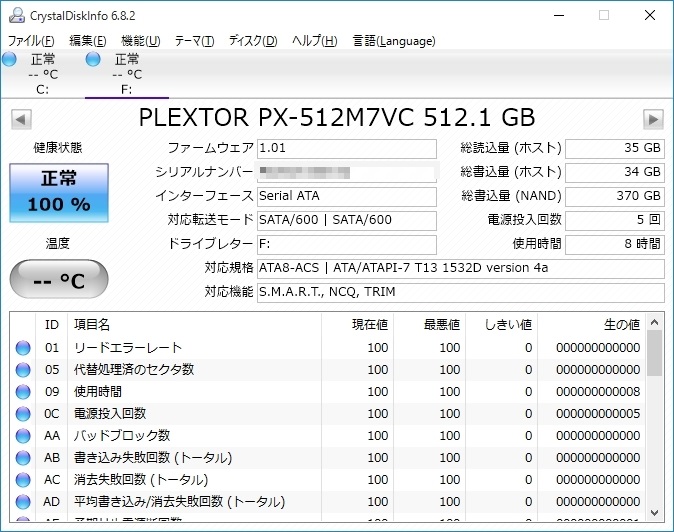Click the features field S.M.A.R.T., NCQ, TRIM
This screenshot has height=532, width=674.
[461, 293]
